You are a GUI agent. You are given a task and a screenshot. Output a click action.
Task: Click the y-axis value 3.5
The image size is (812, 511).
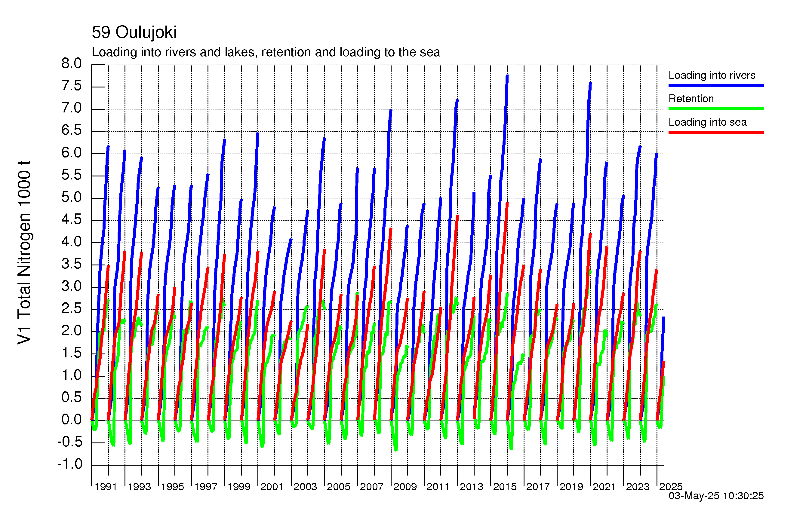(72, 264)
